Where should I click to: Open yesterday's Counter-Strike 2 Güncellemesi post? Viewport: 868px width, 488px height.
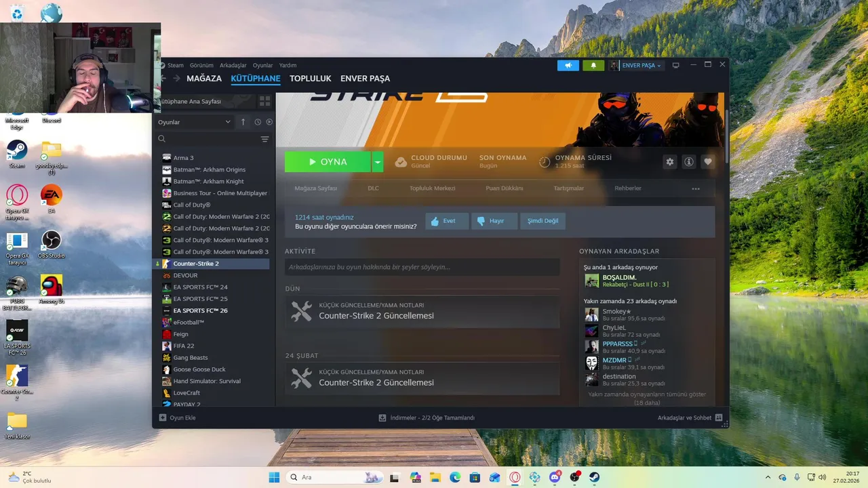(422, 312)
